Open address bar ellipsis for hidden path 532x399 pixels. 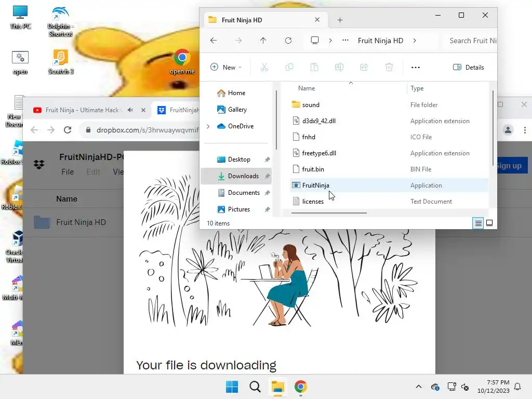[345, 41]
